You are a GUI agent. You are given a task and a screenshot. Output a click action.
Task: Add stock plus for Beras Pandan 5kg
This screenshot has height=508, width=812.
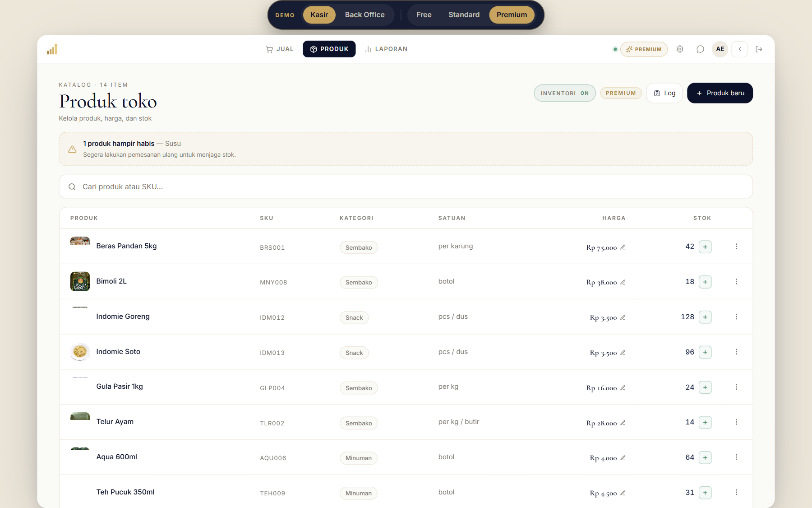(x=705, y=247)
